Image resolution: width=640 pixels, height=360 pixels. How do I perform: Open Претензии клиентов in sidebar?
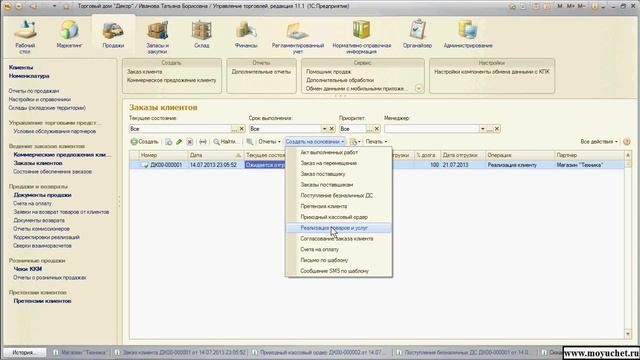[x=42, y=301]
